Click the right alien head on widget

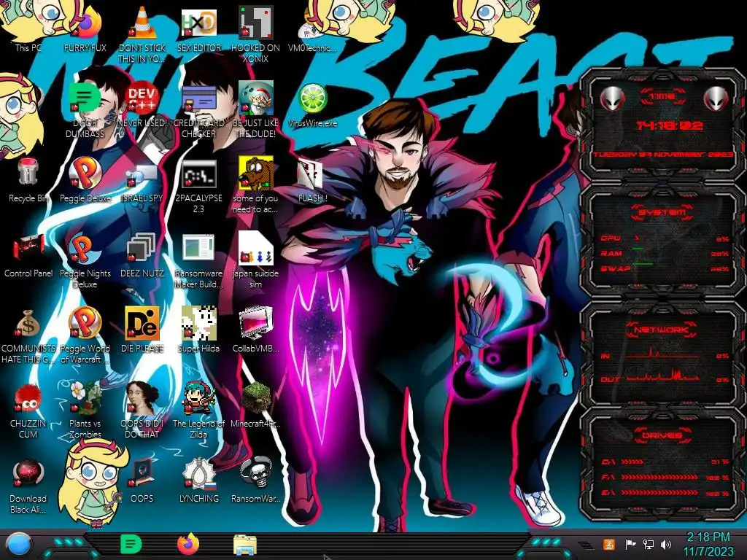click(716, 99)
